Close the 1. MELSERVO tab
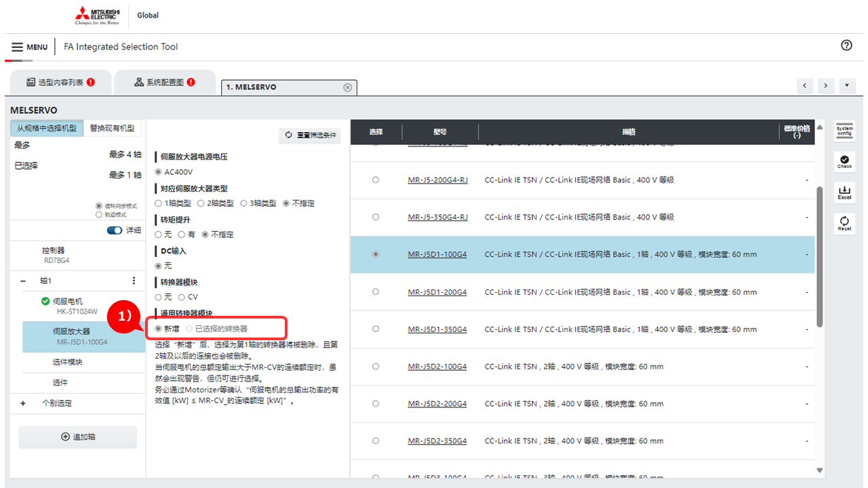 (348, 87)
